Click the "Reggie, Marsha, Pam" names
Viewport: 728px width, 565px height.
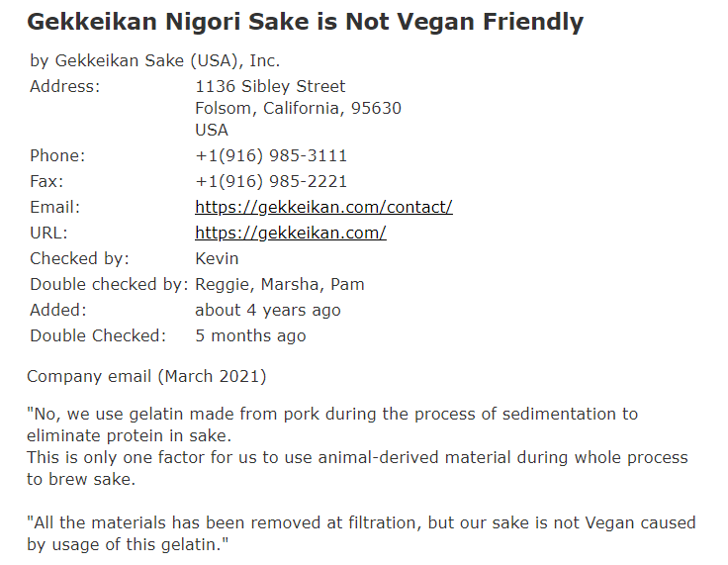click(x=280, y=284)
